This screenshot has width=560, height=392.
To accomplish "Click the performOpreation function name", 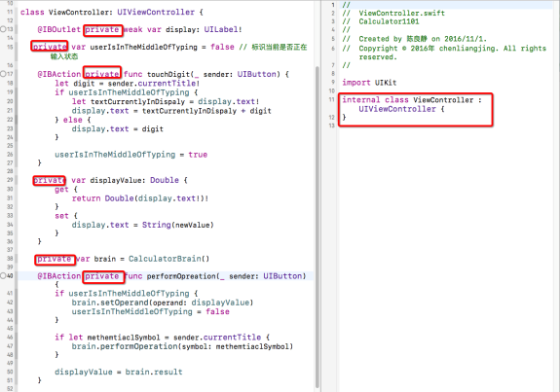I will point(181,276).
